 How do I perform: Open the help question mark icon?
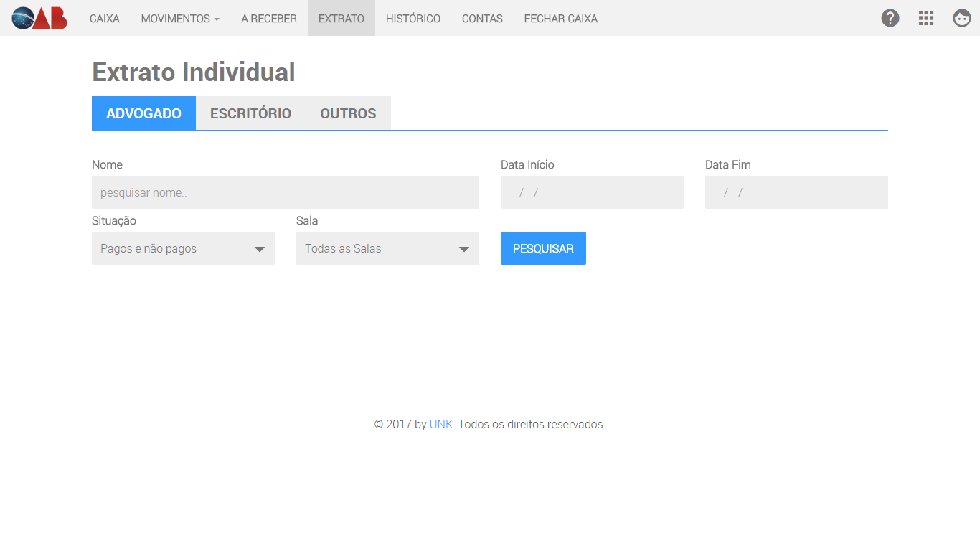890,18
